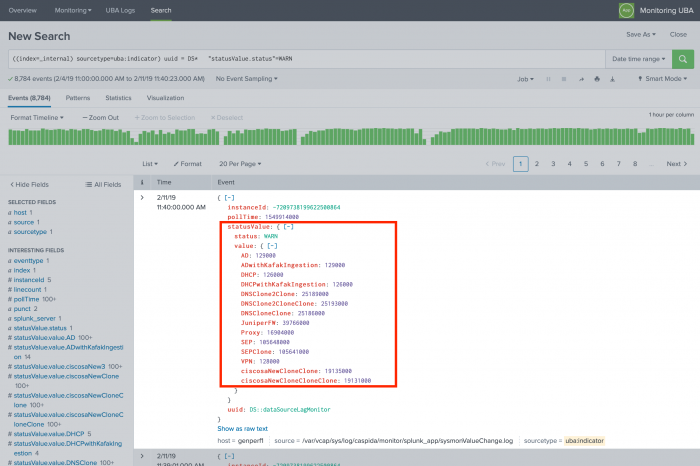Switch to the Patterns tab
This screenshot has height=466, width=700.
pos(78,98)
